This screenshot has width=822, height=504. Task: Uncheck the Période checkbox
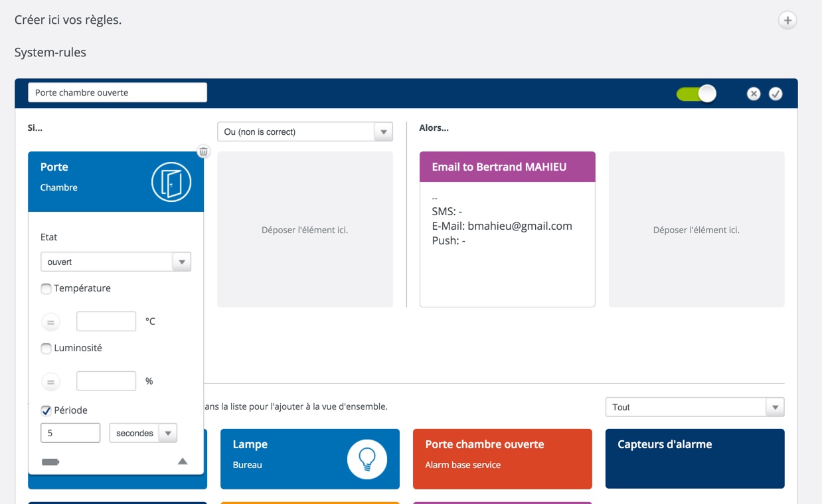pos(46,411)
